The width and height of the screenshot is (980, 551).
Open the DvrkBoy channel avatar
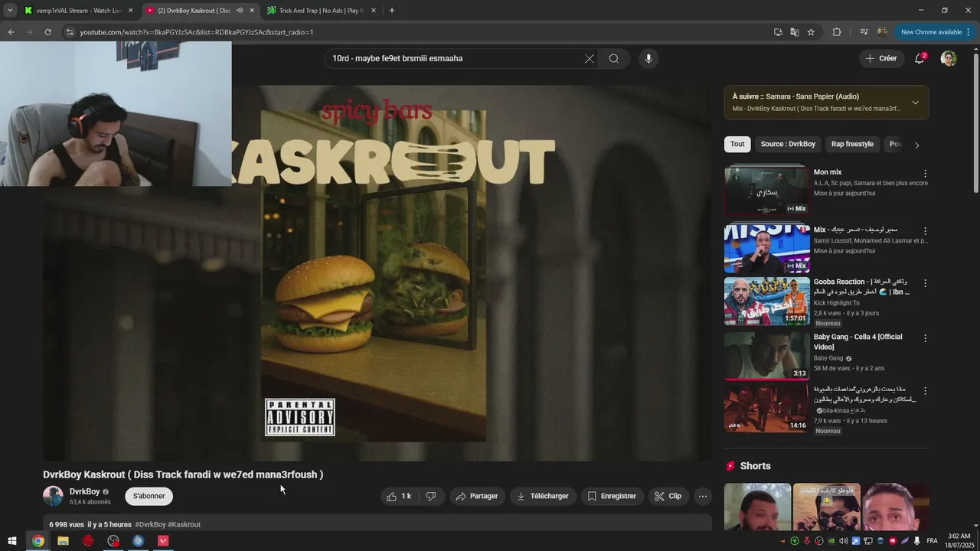pos(53,496)
